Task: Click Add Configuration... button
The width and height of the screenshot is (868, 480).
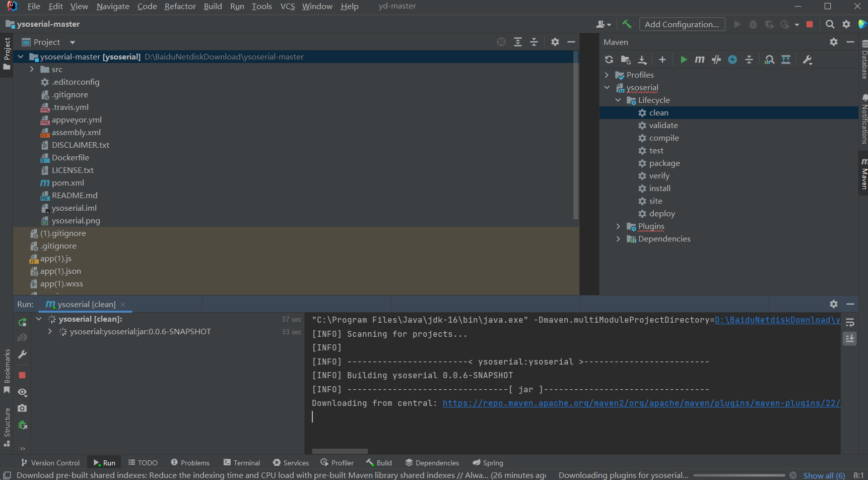Action: [682, 24]
